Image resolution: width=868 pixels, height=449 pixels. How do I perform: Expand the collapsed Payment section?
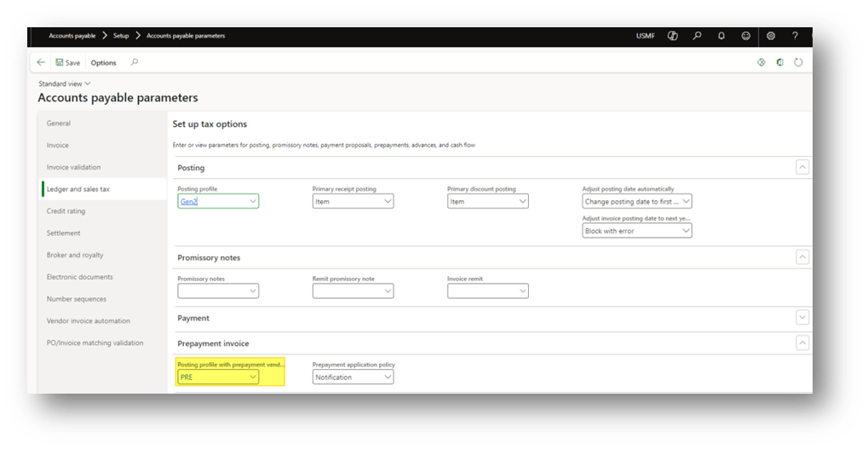pos(802,317)
